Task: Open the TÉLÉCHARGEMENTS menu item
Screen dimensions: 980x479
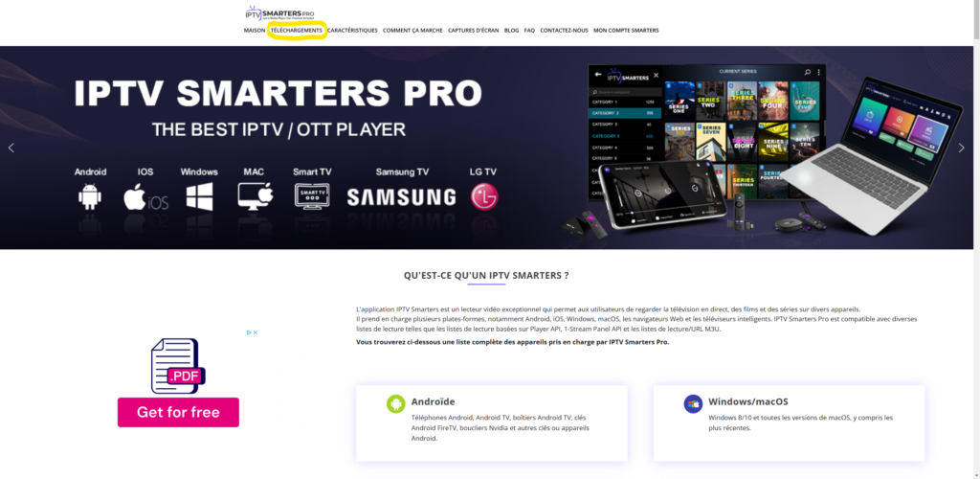Action: tap(297, 31)
